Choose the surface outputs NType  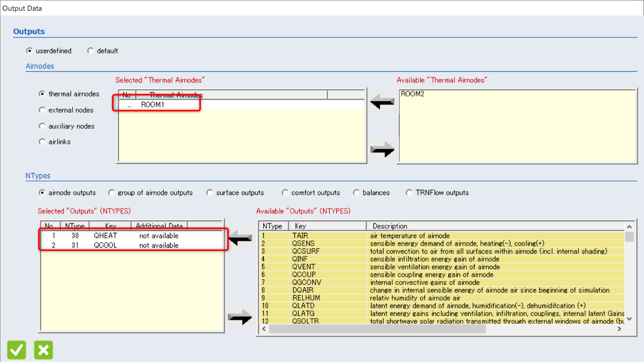click(210, 193)
